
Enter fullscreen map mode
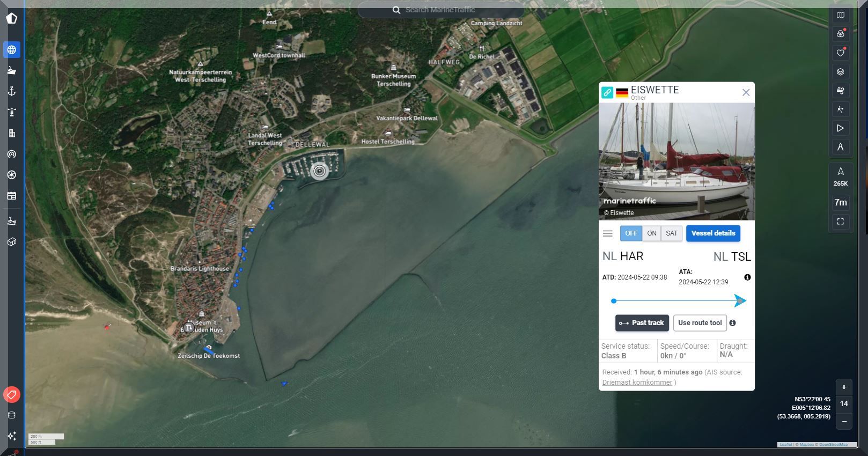click(x=840, y=222)
